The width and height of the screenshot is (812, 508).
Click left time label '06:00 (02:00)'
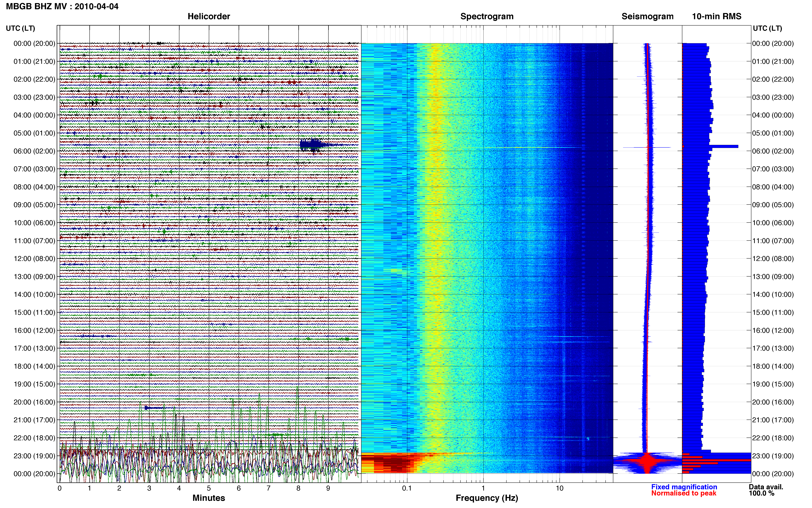(x=34, y=151)
